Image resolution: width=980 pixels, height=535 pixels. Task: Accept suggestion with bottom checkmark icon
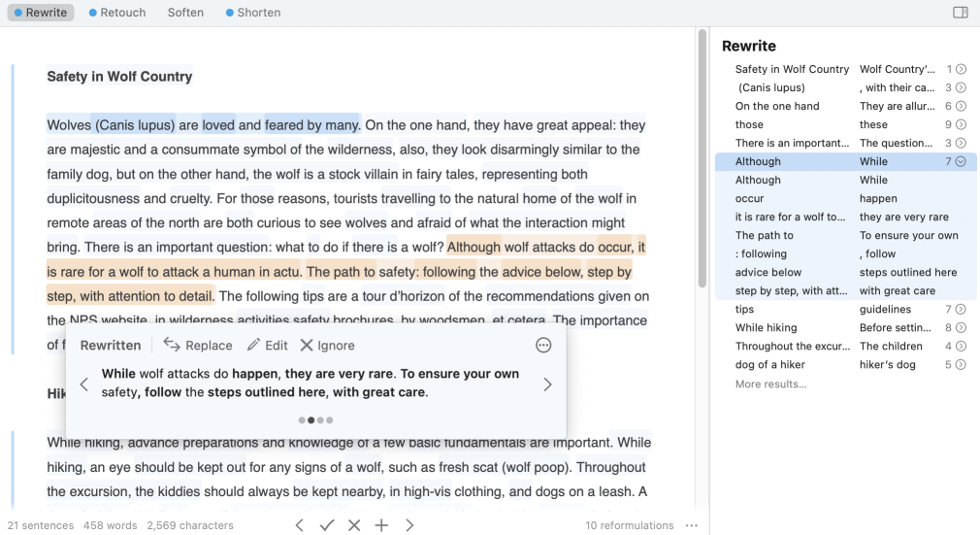point(327,525)
